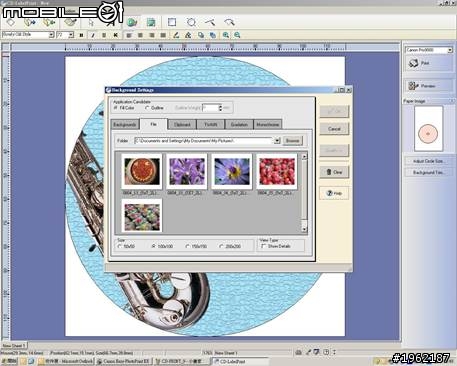Click the green image insert icon

pyautogui.click(x=132, y=22)
